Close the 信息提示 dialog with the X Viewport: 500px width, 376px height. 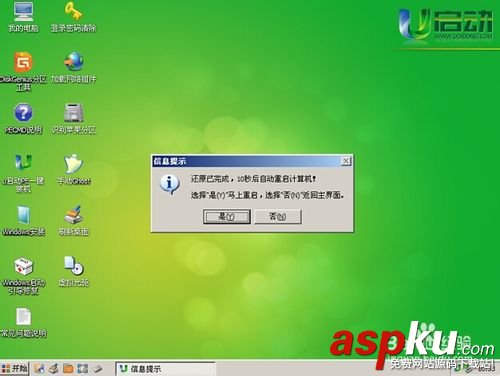(x=346, y=161)
